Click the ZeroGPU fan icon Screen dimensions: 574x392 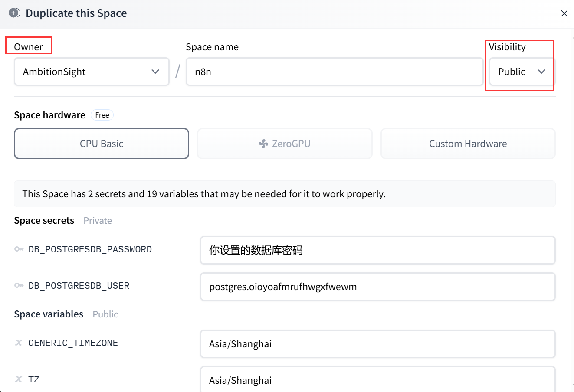pyautogui.click(x=263, y=144)
